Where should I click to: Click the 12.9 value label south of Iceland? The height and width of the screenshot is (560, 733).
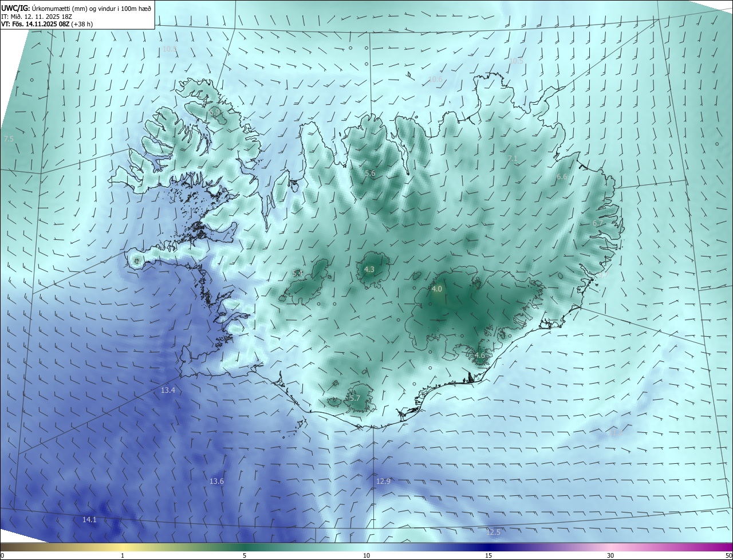click(x=383, y=482)
